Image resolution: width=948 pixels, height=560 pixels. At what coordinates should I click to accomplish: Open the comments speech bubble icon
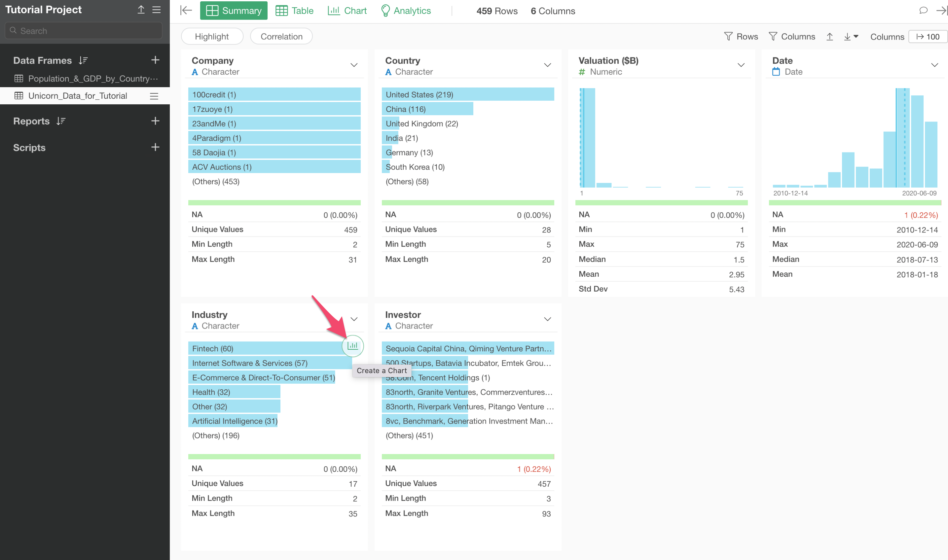click(x=923, y=11)
